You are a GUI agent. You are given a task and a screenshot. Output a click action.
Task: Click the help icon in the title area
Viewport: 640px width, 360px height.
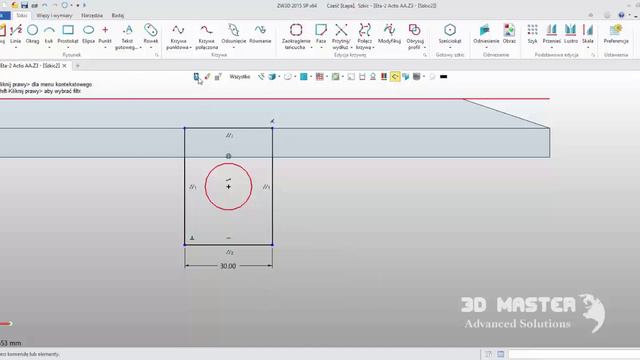(621, 15)
